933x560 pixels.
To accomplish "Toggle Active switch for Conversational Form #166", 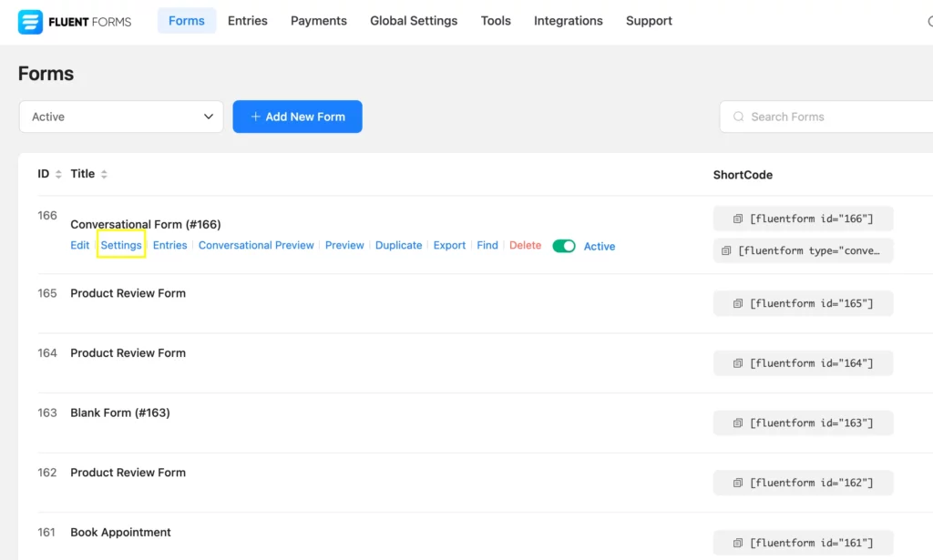I will click(563, 246).
